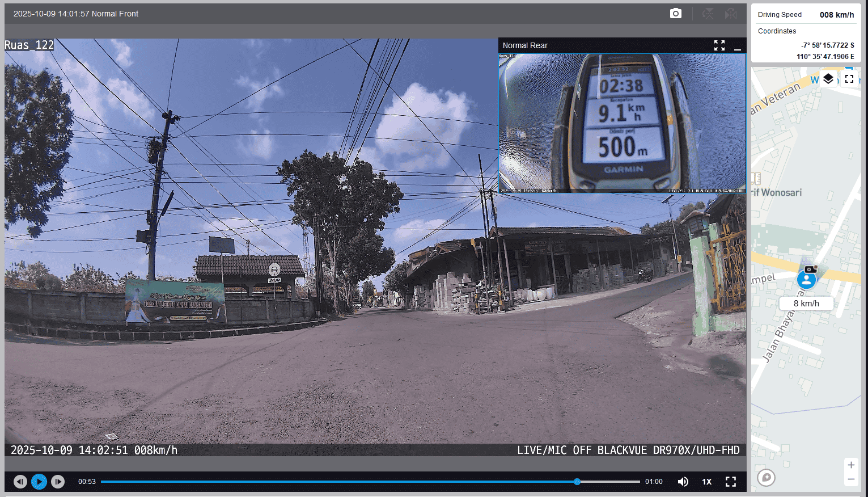Take a snapshot with the camera icon

click(x=675, y=14)
